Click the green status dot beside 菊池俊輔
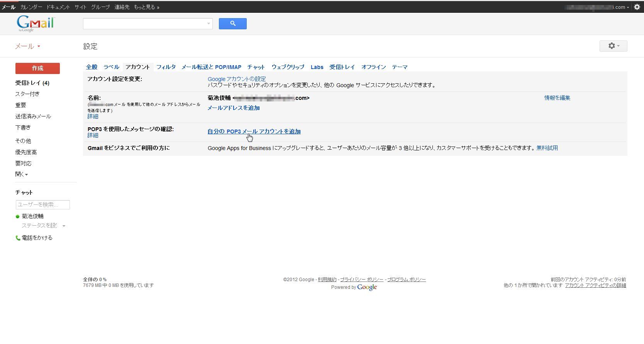 pyautogui.click(x=17, y=216)
